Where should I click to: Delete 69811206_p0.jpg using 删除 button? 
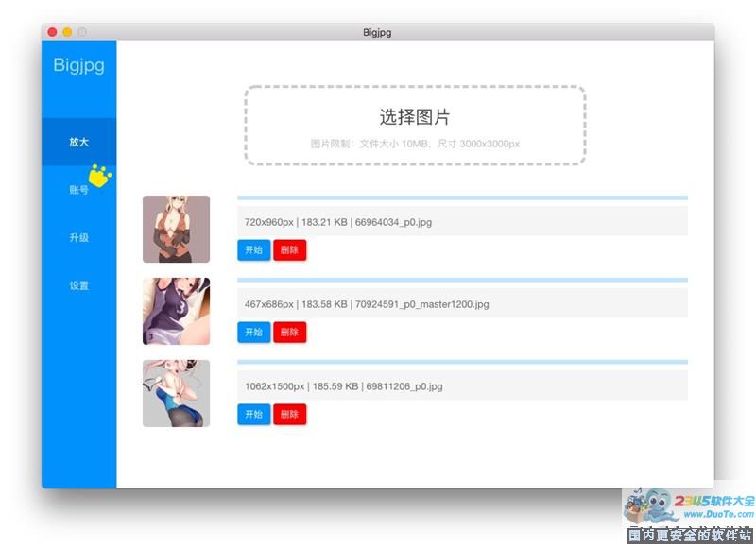289,415
